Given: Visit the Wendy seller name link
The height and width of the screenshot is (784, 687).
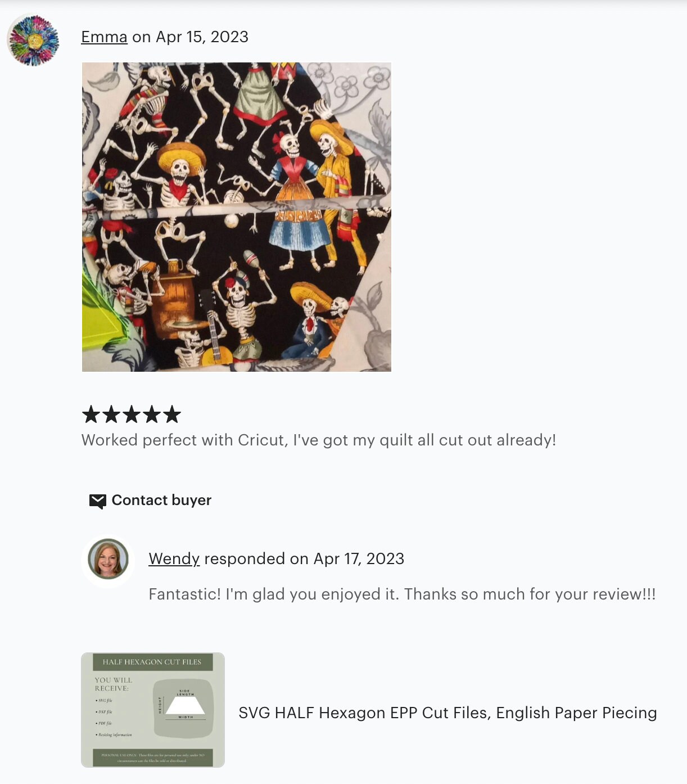Looking at the screenshot, I should coord(174,558).
